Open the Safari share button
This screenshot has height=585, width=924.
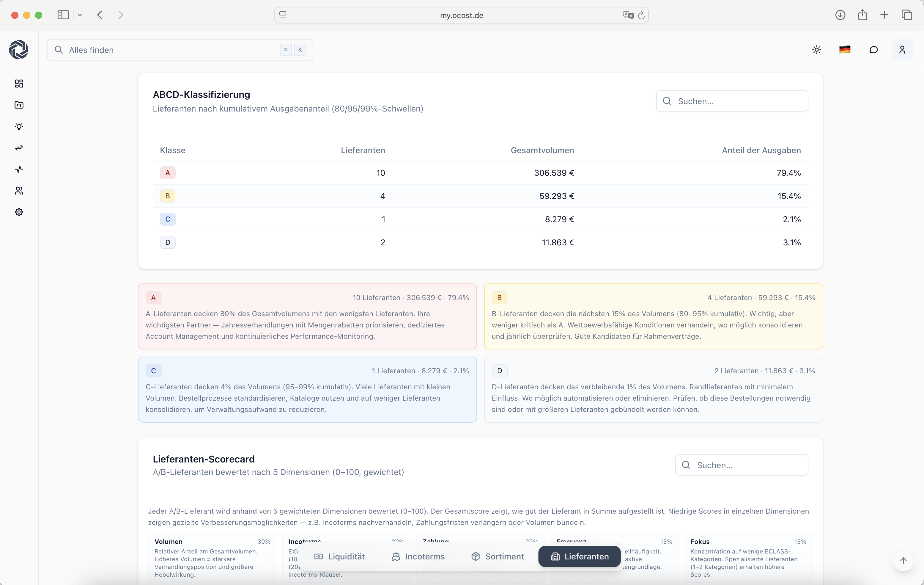(862, 15)
